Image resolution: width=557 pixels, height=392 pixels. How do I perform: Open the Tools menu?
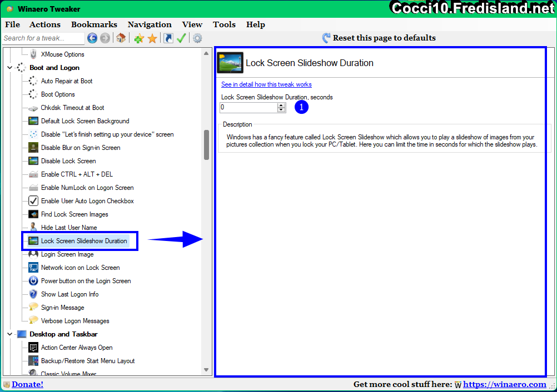coord(224,24)
